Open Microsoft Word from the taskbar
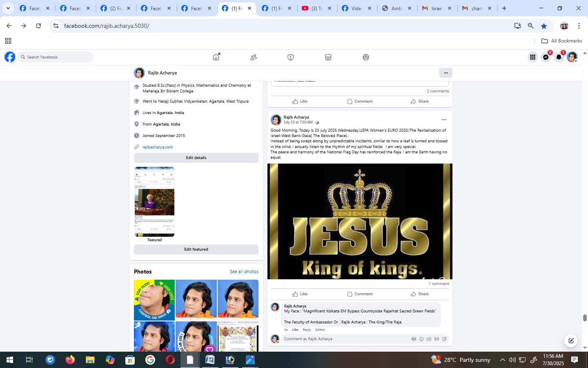Screen dimensions: 588x368 (210, 360)
